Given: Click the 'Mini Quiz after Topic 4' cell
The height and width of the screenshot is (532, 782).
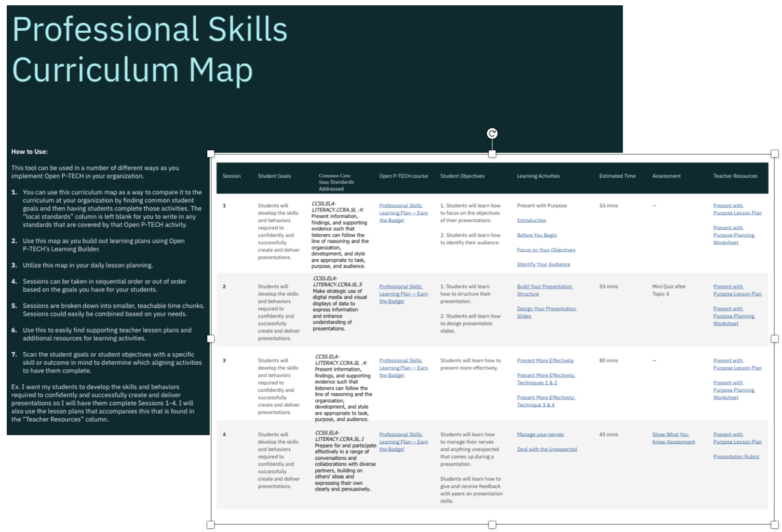Looking at the screenshot, I should pyautogui.click(x=669, y=290).
